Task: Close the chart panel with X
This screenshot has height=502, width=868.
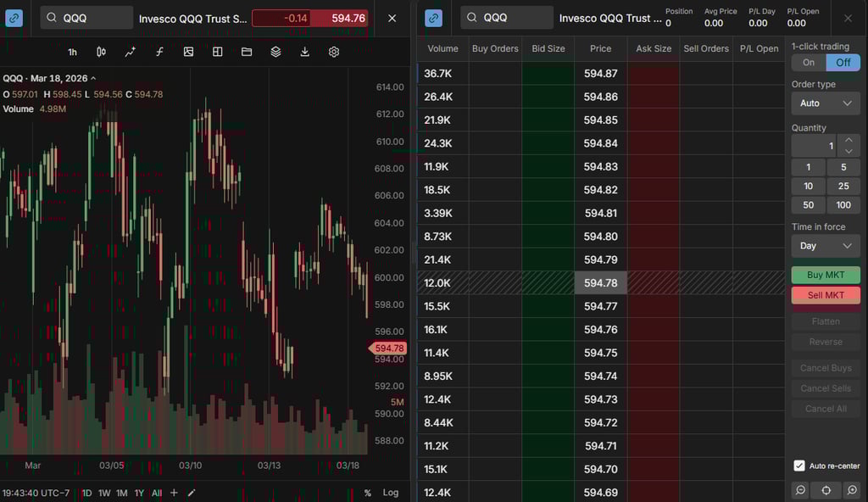Action: (392, 19)
